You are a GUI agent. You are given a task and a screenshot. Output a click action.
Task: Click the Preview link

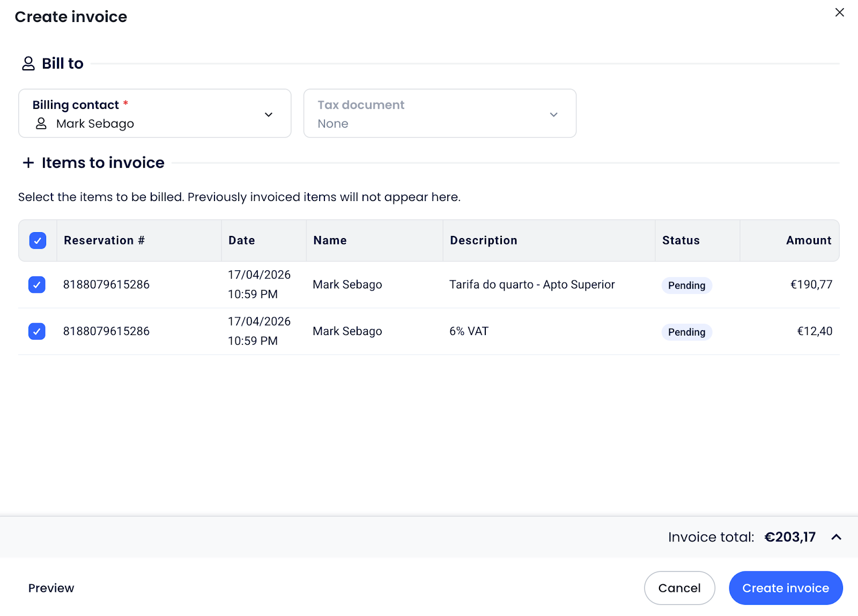tap(51, 588)
